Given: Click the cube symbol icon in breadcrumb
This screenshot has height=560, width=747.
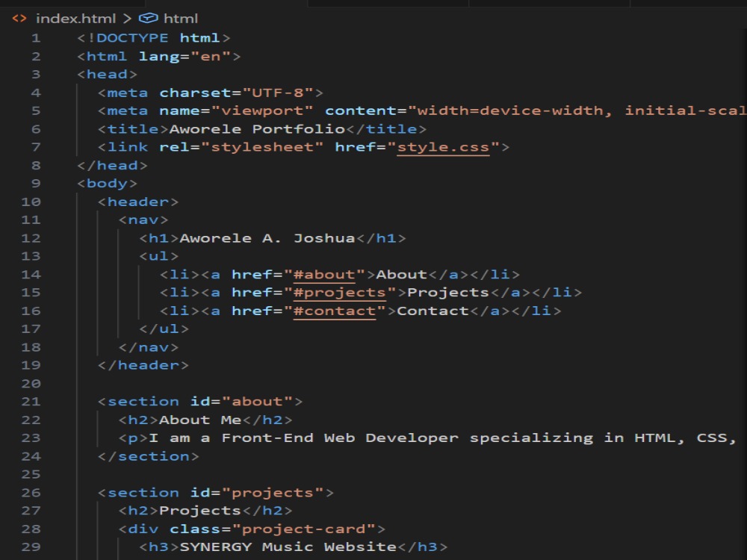Looking at the screenshot, I should [x=148, y=18].
